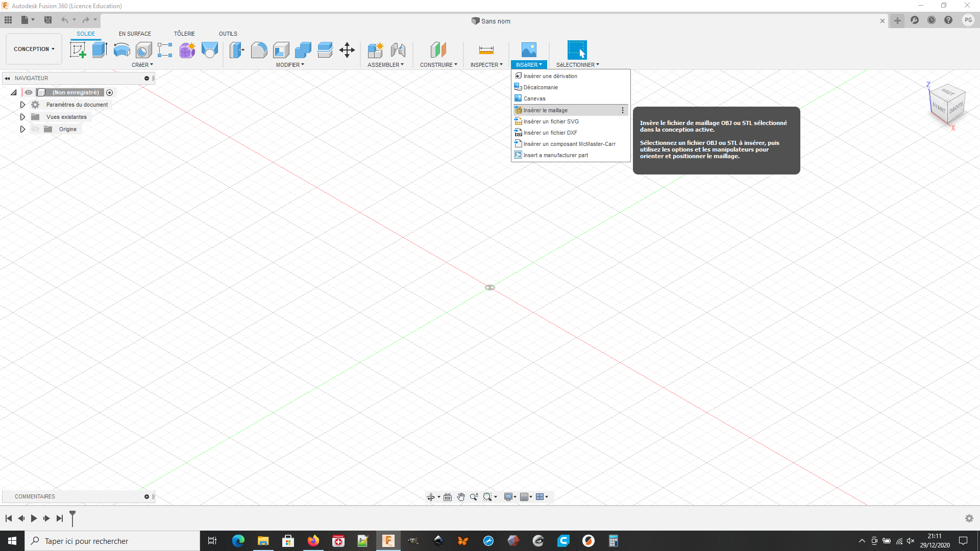Open the ASSEMBLER dropdown menu
This screenshot has width=980, height=551.
(385, 65)
